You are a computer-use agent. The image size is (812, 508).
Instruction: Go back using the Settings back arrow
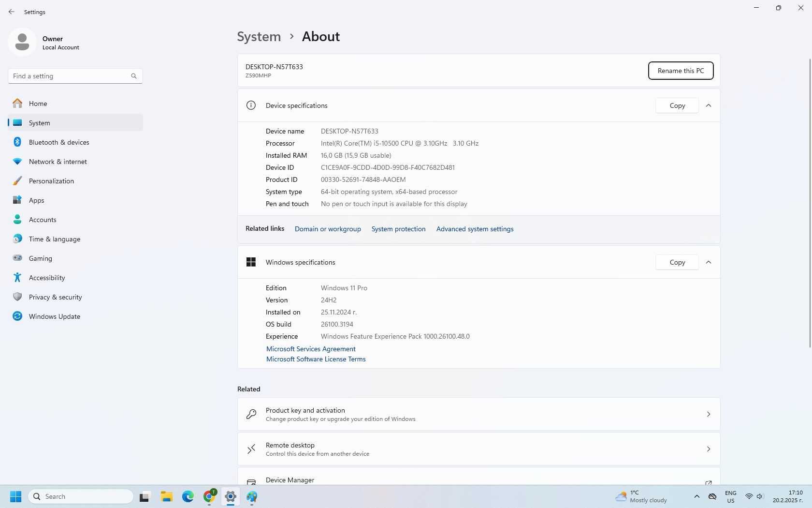coord(12,12)
